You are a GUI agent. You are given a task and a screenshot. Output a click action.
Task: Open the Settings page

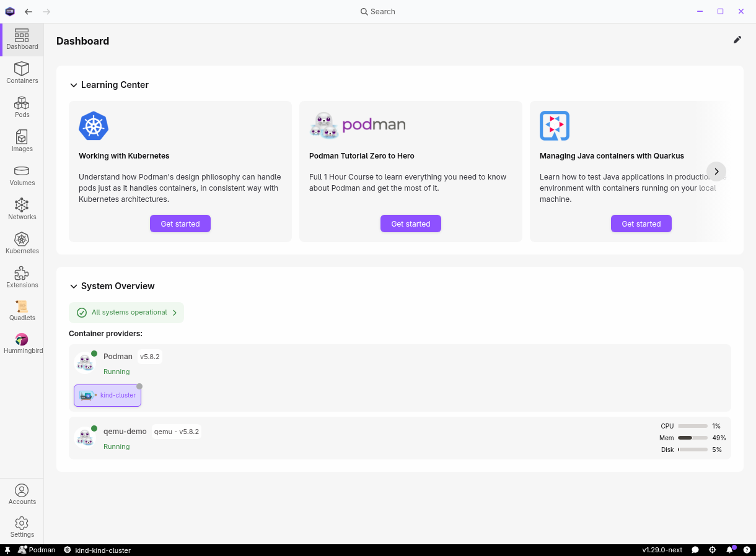tap(22, 528)
